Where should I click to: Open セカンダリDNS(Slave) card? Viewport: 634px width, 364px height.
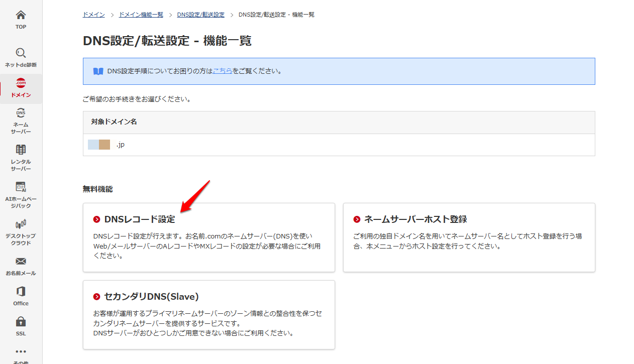[151, 297]
